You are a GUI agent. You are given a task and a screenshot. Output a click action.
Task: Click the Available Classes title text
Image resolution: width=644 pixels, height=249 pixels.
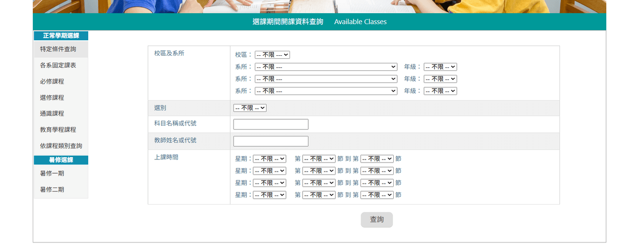click(x=361, y=22)
